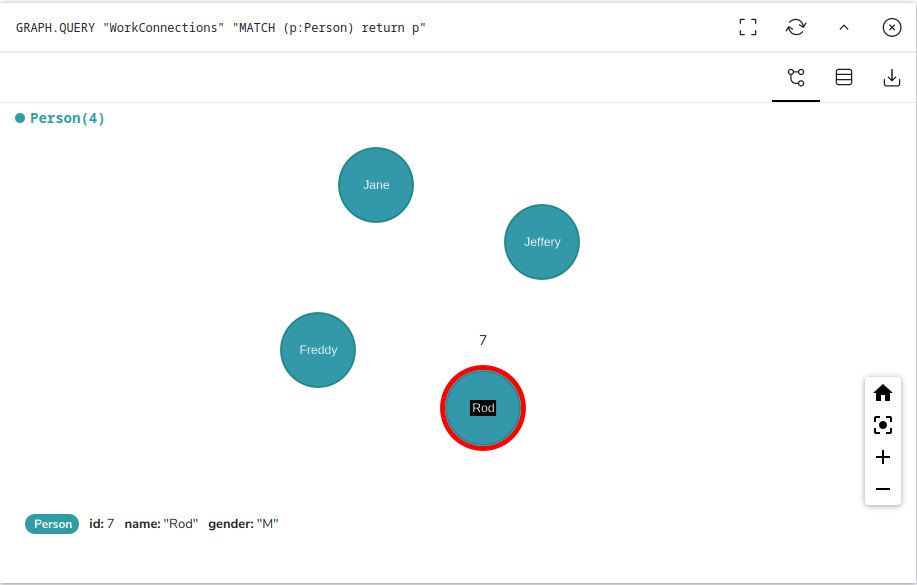
Task: Select the Jane node
Action: tap(376, 185)
